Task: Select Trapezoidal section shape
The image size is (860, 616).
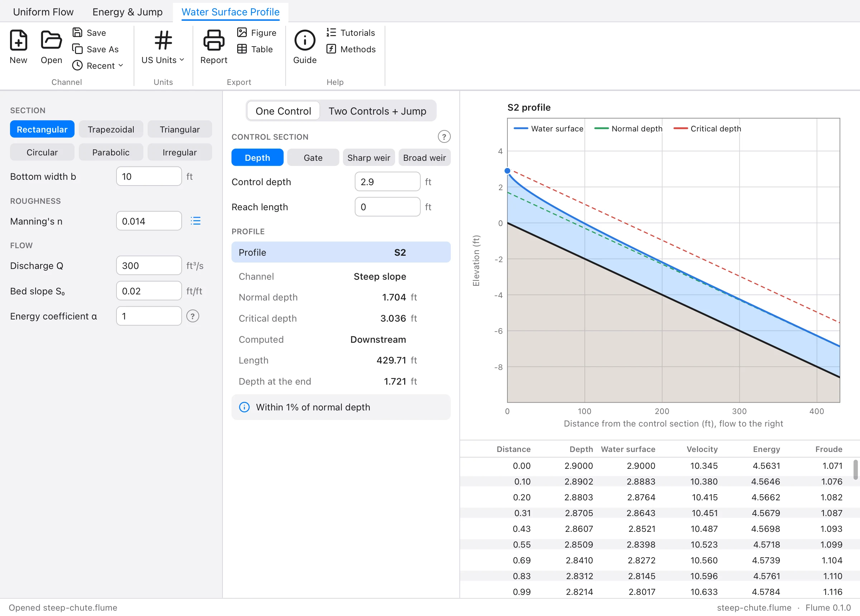Action: [x=111, y=129]
